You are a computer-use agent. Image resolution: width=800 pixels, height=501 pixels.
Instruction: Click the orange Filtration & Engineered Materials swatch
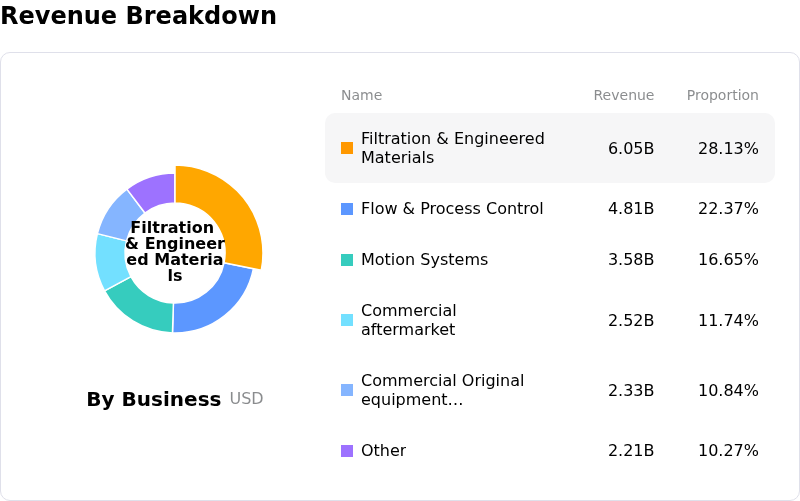[x=347, y=148]
